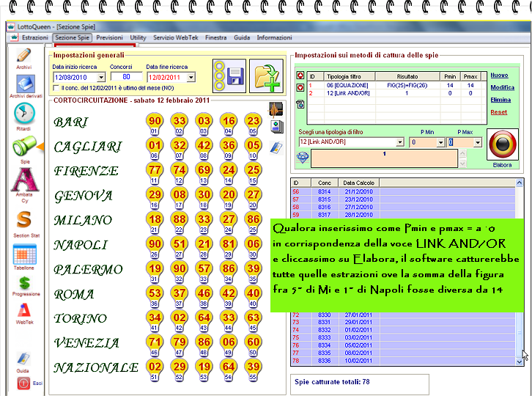The width and height of the screenshot is (532, 396).
Task: Open the Progressione dollar icon
Action: (x=24, y=283)
